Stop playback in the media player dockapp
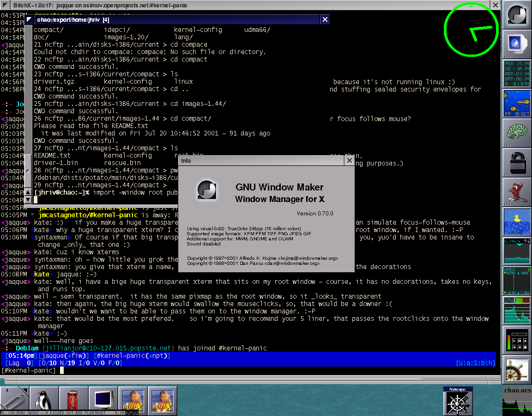 point(525,348)
